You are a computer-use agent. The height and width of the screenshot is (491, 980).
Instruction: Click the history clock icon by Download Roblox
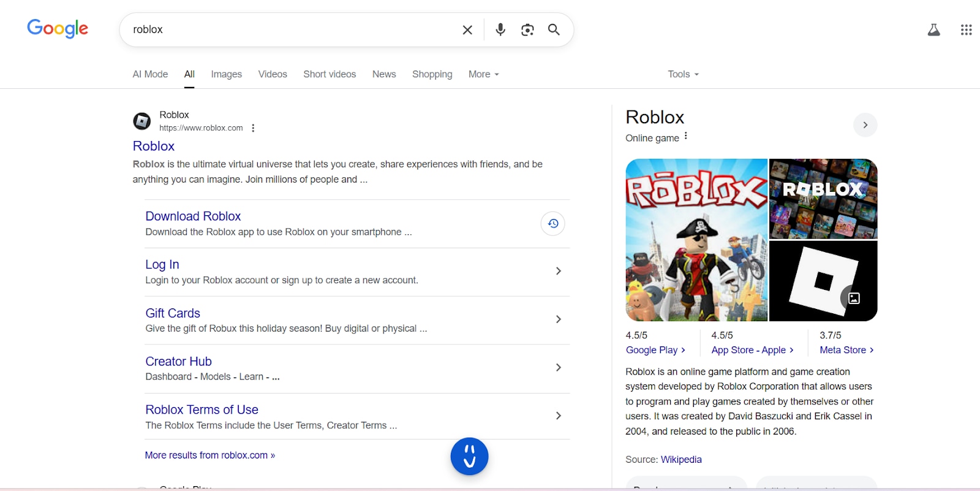[552, 223]
